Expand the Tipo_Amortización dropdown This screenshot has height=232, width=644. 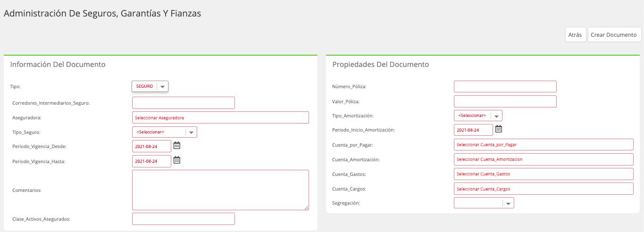[x=478, y=116]
